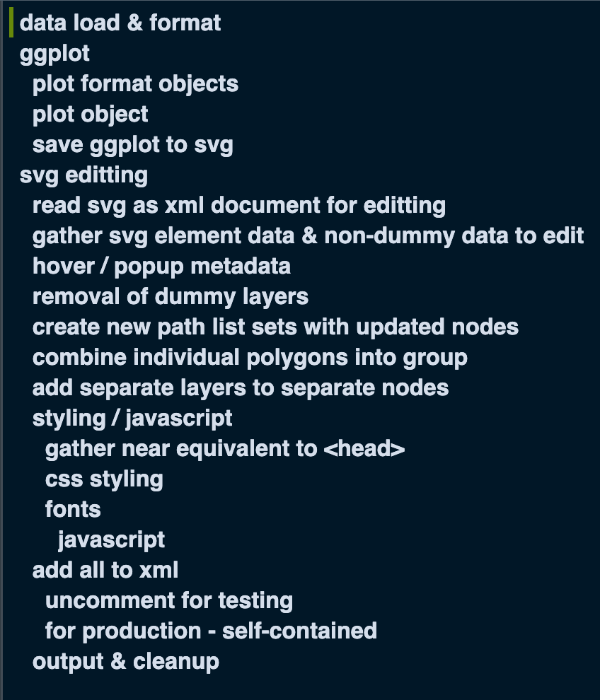Open 'create new path list sets' section

pyautogui.click(x=275, y=327)
